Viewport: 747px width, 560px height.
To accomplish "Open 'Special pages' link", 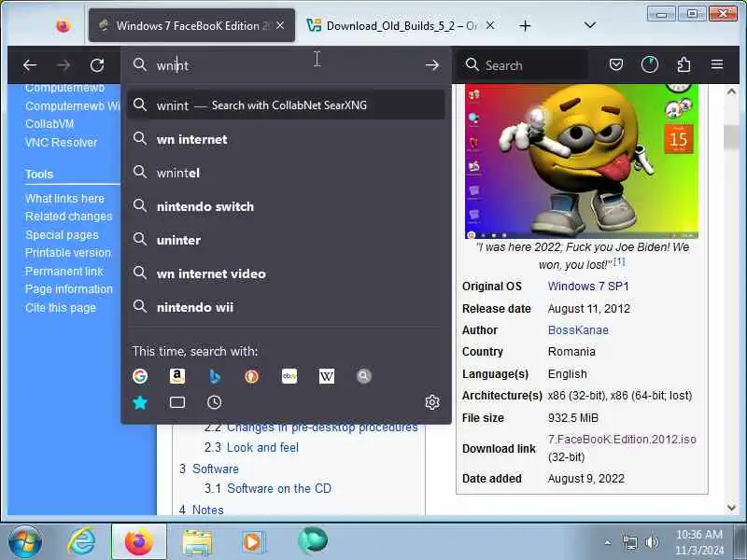I will tap(62, 235).
